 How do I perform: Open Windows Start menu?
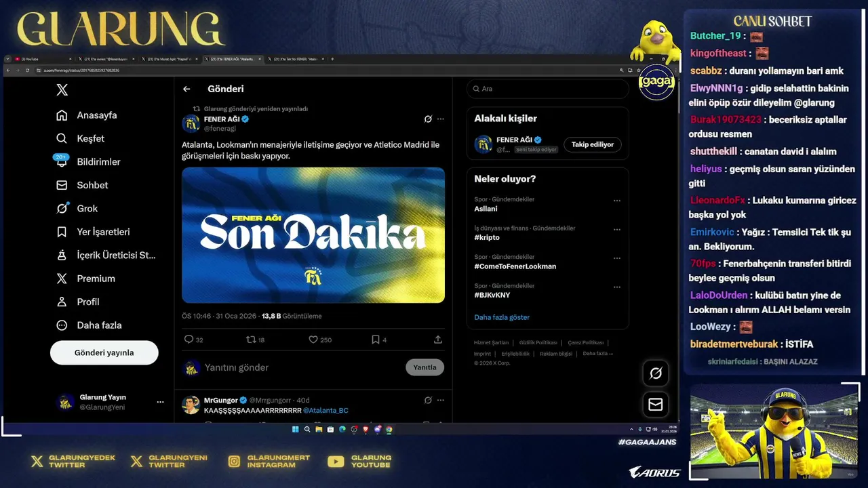(x=296, y=429)
